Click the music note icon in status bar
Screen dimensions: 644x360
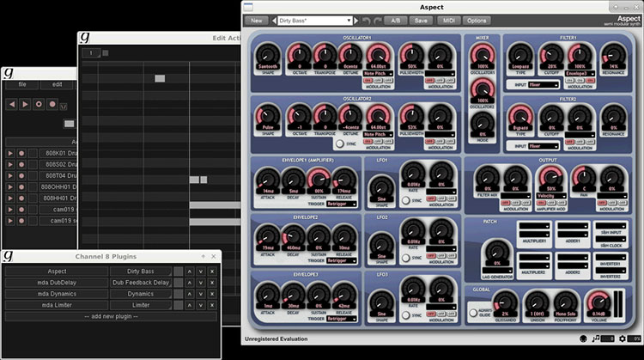[598, 339]
